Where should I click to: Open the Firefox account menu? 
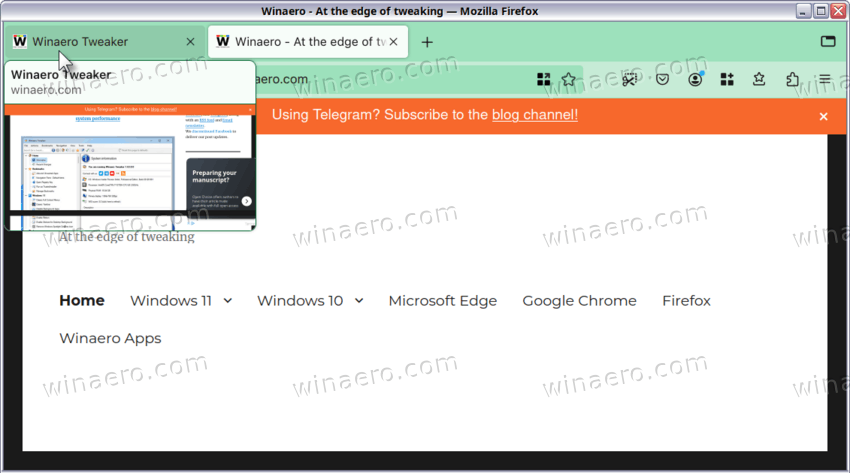tap(695, 80)
